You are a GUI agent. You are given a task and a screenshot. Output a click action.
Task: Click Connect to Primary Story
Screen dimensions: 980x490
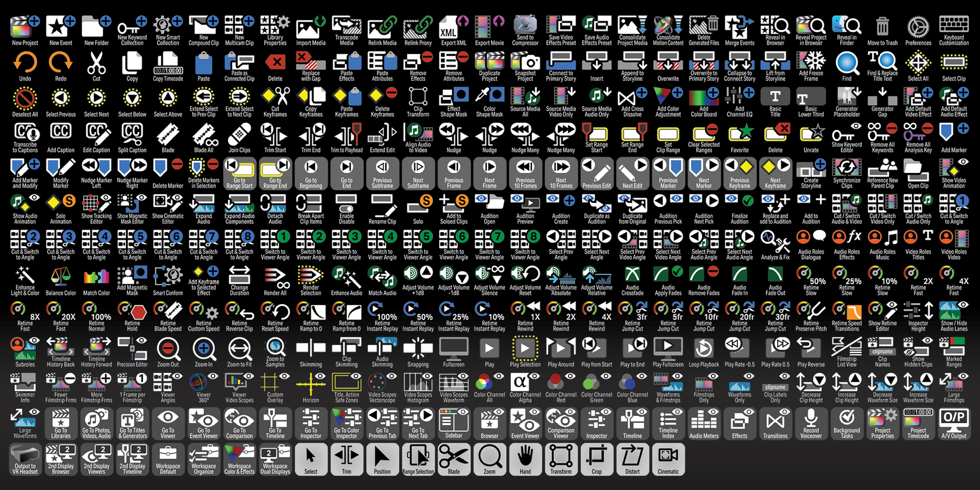point(561,66)
